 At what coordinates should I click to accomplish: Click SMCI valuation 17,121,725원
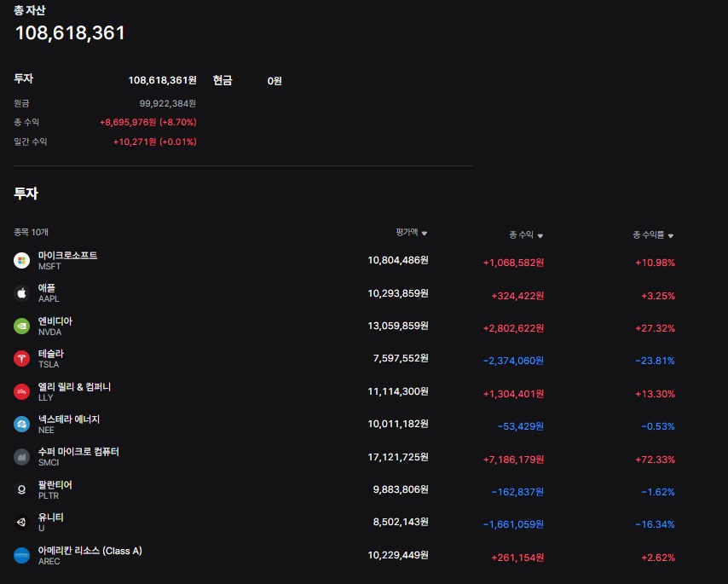(398, 457)
